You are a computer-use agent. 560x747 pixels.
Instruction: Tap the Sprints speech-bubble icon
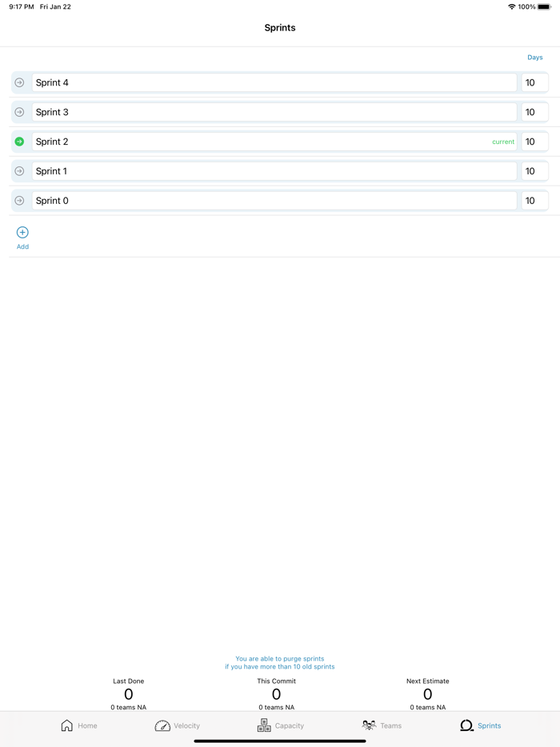466,725
